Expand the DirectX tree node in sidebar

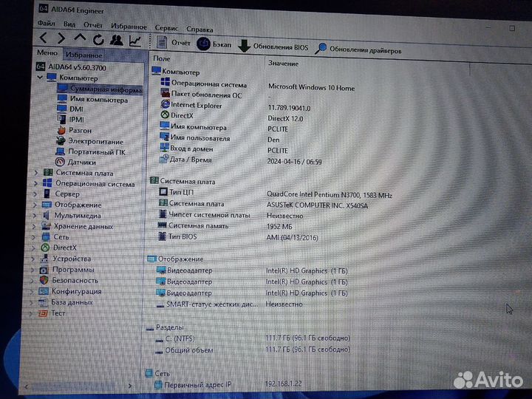click(33, 248)
